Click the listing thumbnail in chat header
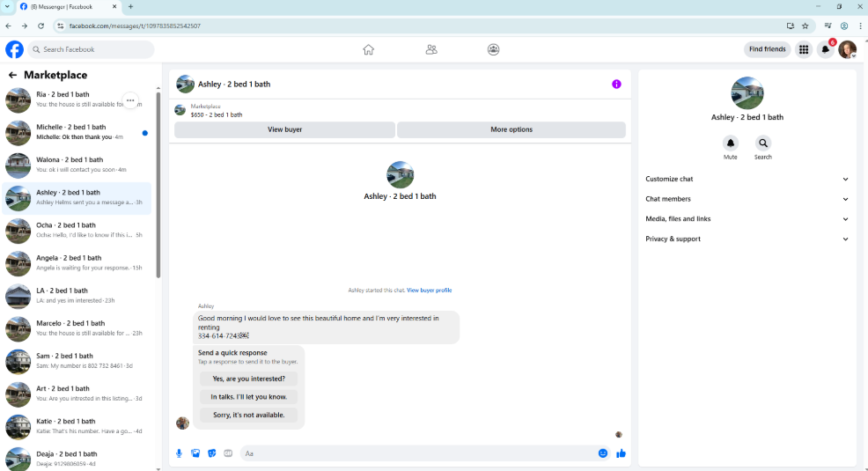 point(185,85)
